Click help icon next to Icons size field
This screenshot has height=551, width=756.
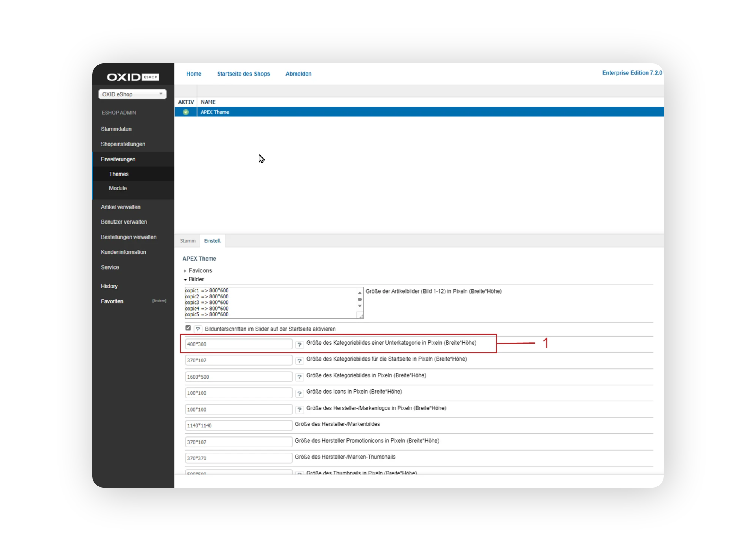pyautogui.click(x=299, y=393)
